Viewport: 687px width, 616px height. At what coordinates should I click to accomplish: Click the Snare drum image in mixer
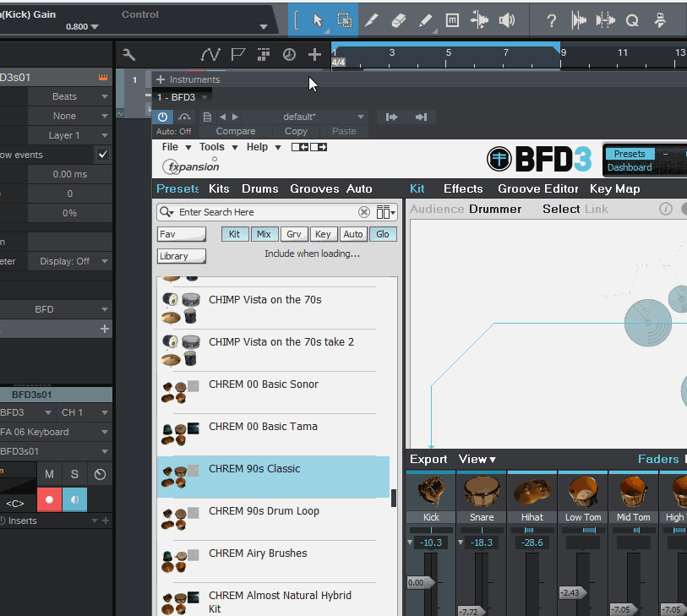pyautogui.click(x=482, y=492)
